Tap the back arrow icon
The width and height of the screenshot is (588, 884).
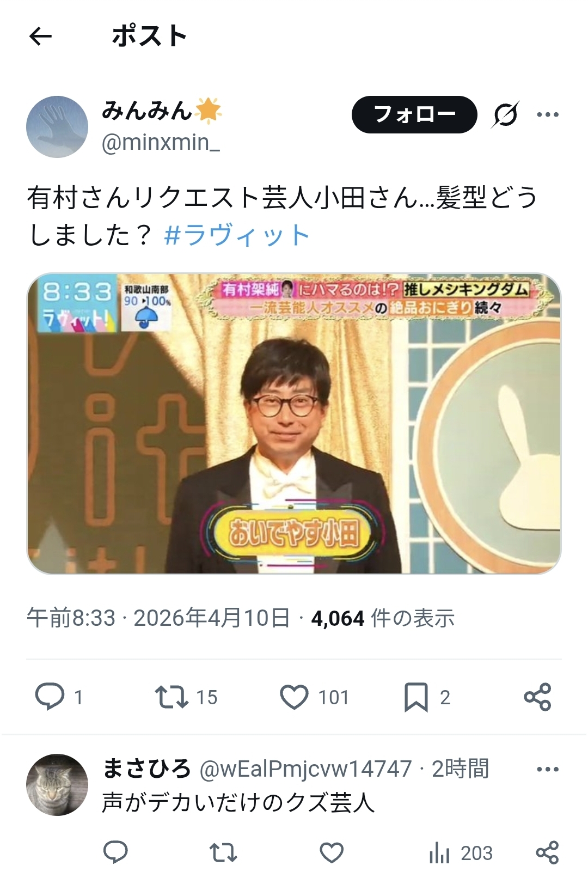click(x=40, y=36)
